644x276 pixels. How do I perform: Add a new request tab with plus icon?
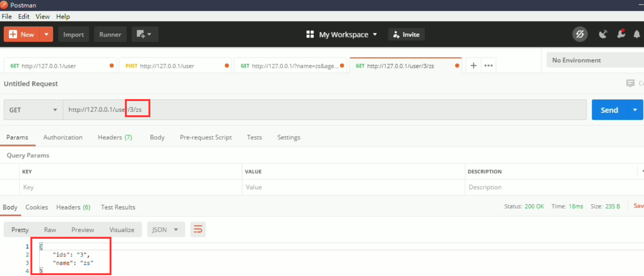point(473,66)
